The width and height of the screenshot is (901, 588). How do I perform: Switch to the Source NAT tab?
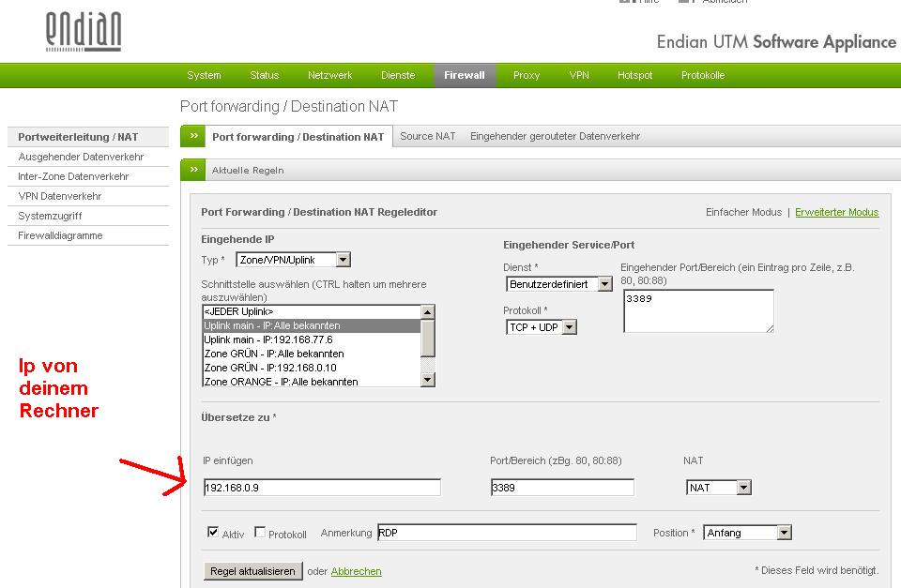[x=427, y=136]
